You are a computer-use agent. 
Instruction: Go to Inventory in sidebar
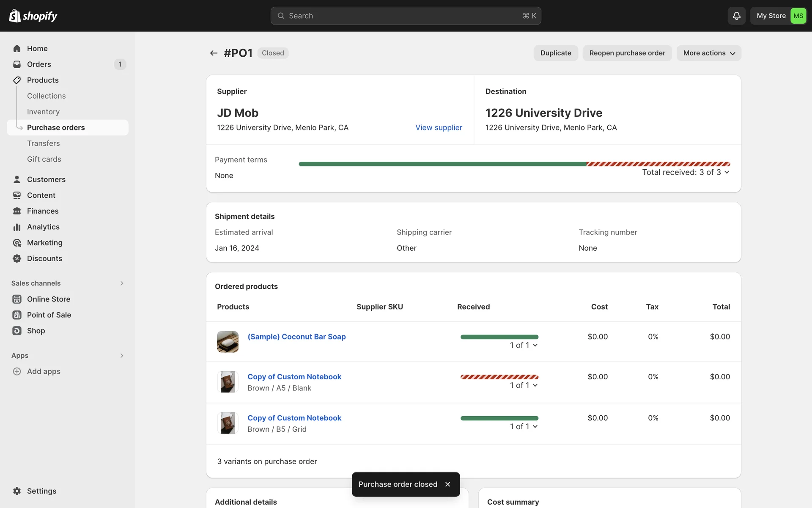[x=43, y=112]
